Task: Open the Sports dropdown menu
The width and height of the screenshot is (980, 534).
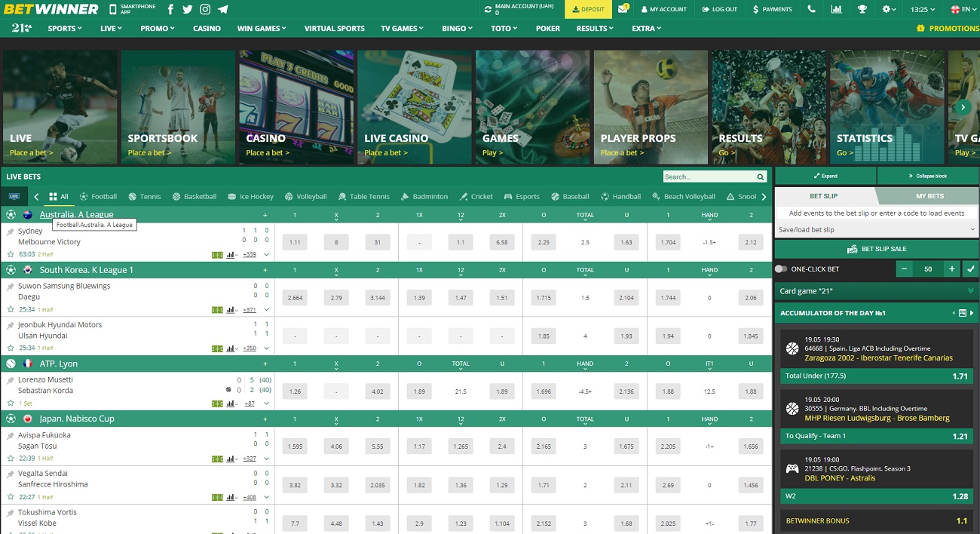Action: point(65,29)
